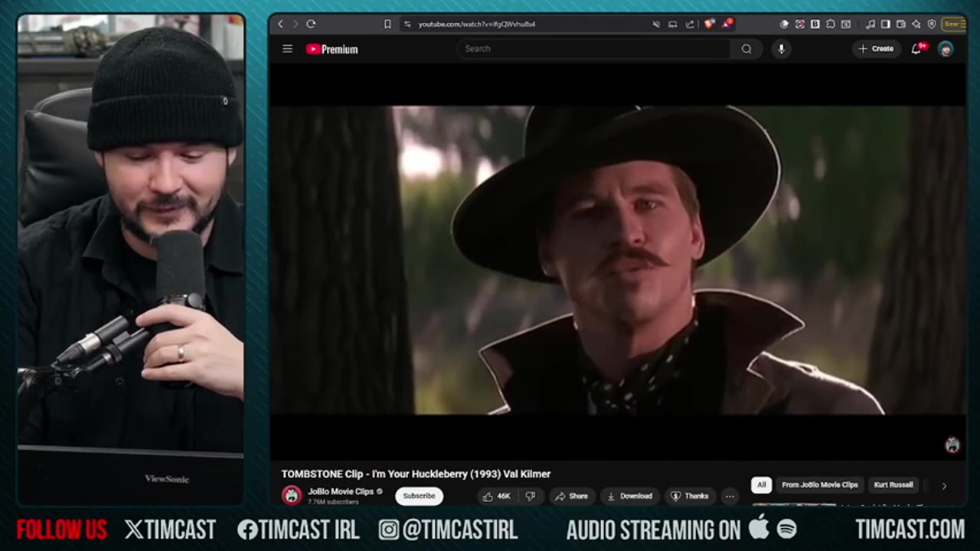The width and height of the screenshot is (980, 551).
Task: Click the Error menu button in the browser
Action: point(954,24)
